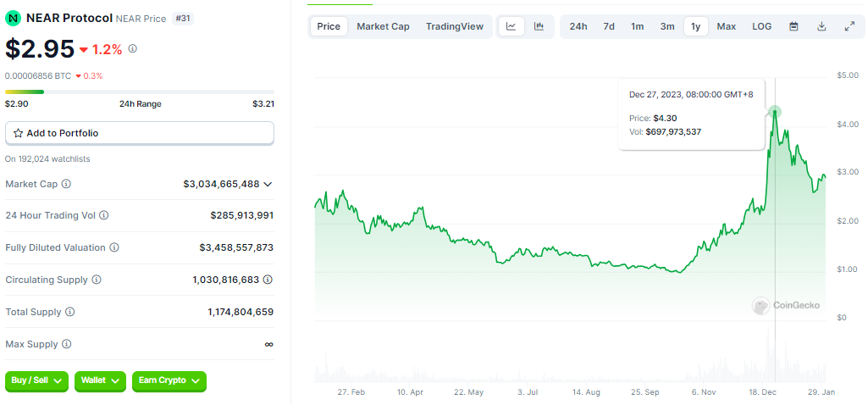Image resolution: width=868 pixels, height=405 pixels.
Task: Select the Price chart tab
Action: 329,26
